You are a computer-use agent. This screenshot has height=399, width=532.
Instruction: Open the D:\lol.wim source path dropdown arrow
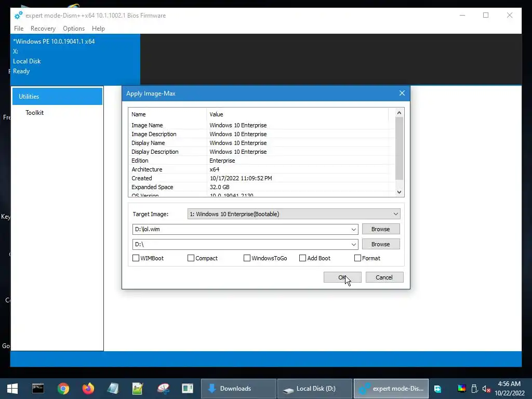coord(353,229)
